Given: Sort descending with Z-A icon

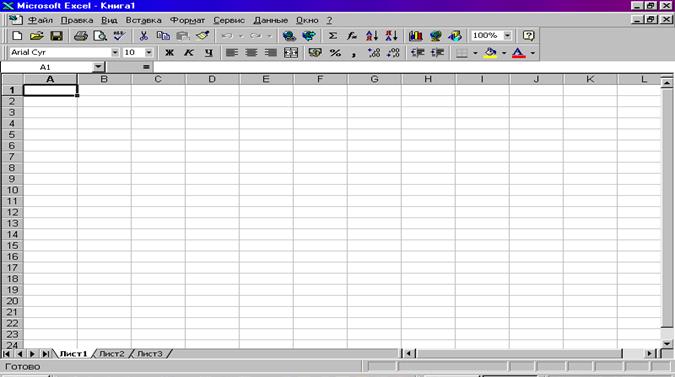Looking at the screenshot, I should pos(391,36).
